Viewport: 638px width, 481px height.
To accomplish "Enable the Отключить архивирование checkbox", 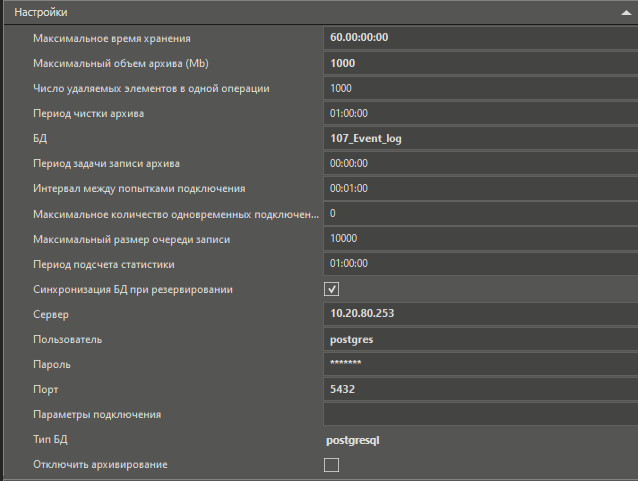I will 331,465.
